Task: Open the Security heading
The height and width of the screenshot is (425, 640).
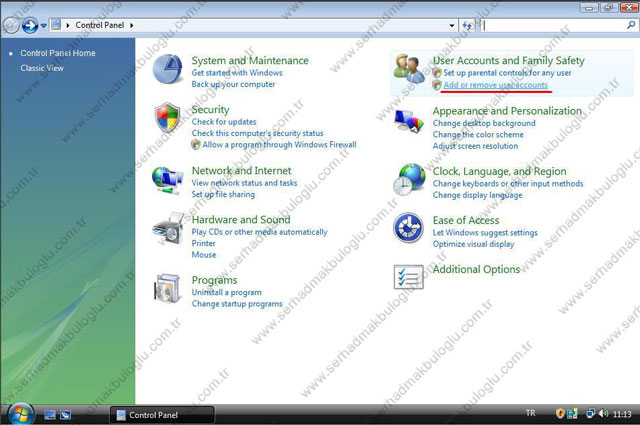Action: (x=211, y=109)
